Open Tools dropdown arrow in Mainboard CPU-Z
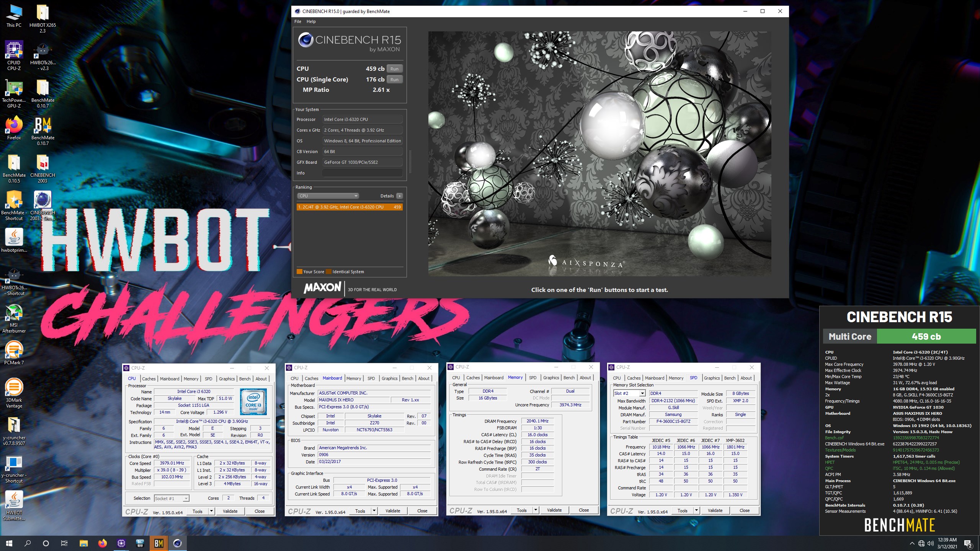 click(374, 511)
